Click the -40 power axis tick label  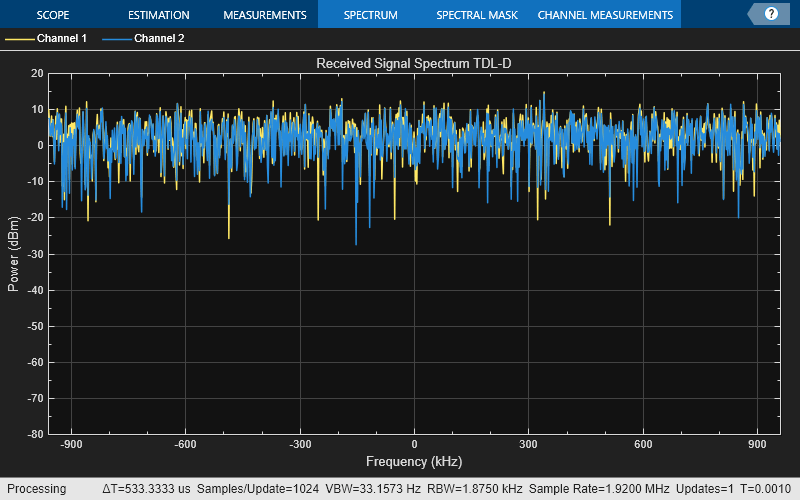point(36,290)
